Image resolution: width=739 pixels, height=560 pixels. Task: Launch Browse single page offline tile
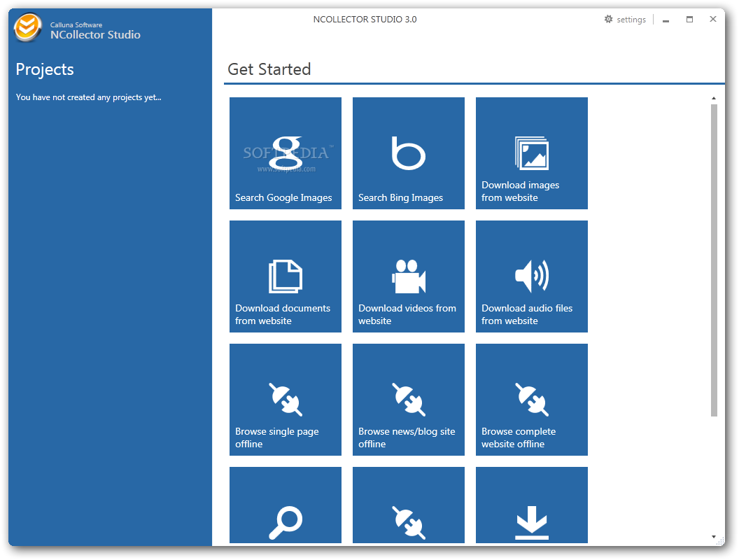pos(285,400)
